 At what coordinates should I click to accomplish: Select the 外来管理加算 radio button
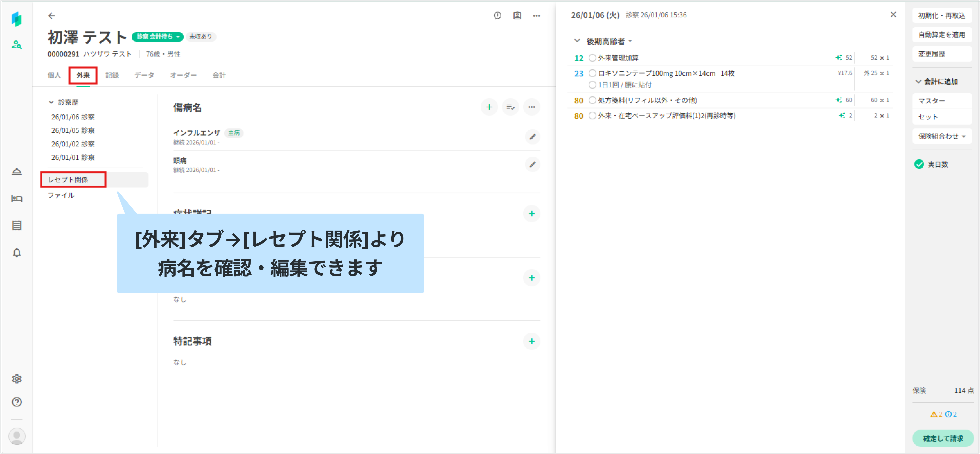tap(592, 58)
